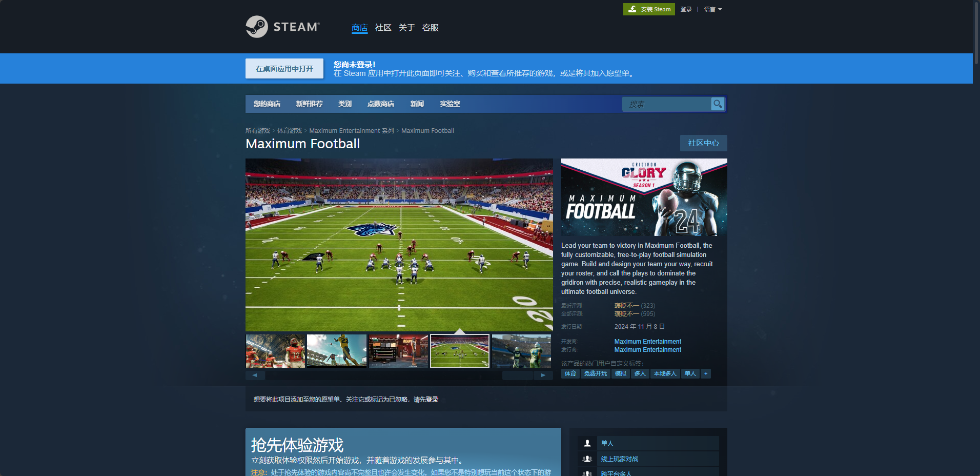This screenshot has height=476, width=980.
Task: Click the 免费开玩 tag
Action: coord(596,373)
